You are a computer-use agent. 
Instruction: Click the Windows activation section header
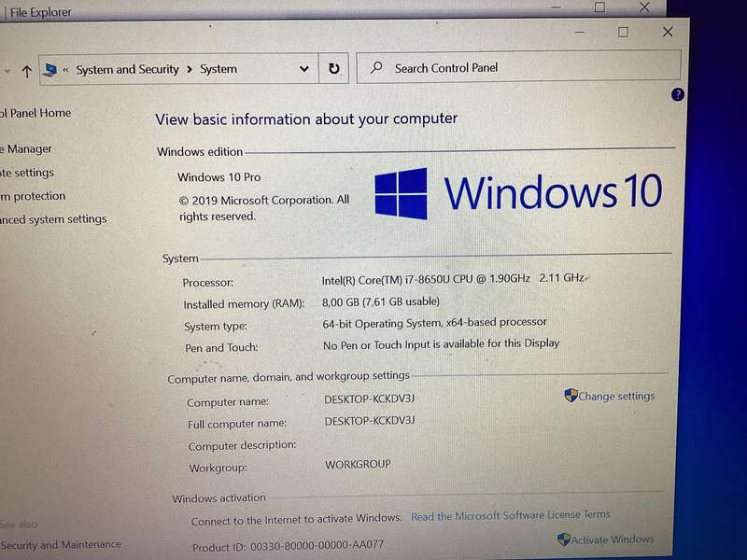pos(218,498)
